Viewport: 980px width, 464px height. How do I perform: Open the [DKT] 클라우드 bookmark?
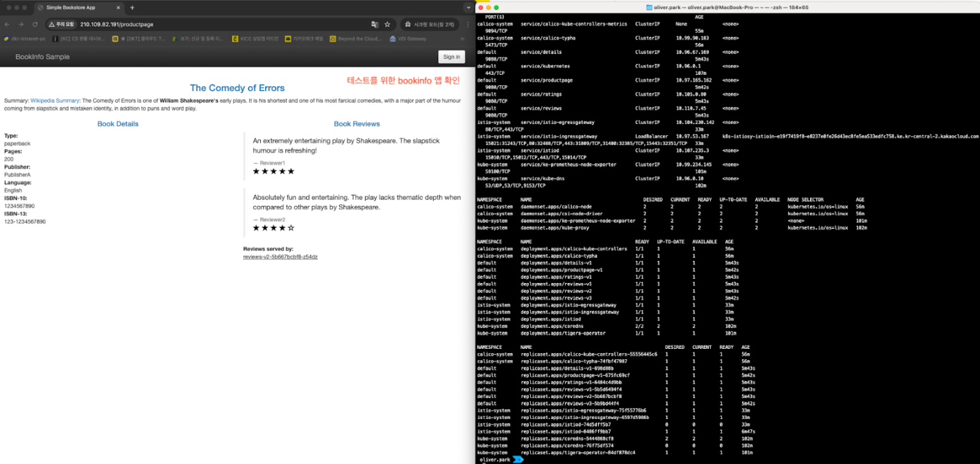[x=137, y=39]
